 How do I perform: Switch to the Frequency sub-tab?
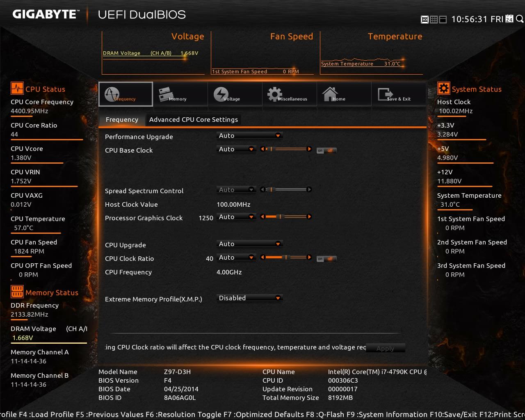pos(122,119)
